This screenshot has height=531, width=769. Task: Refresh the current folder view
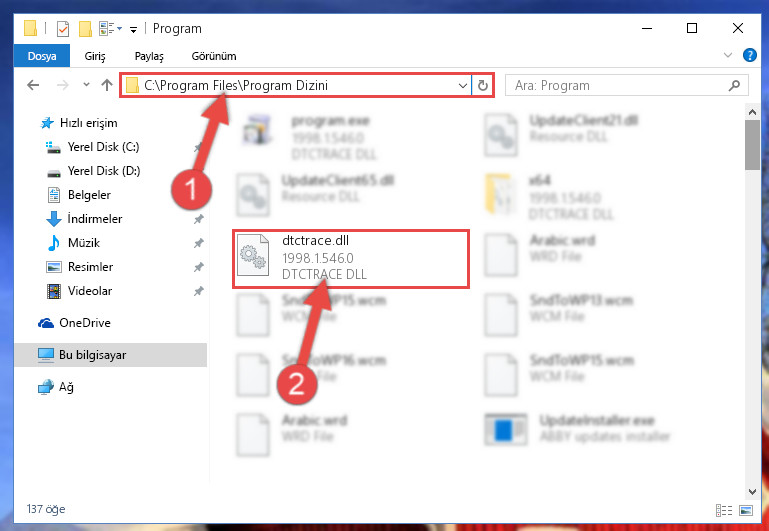click(483, 86)
